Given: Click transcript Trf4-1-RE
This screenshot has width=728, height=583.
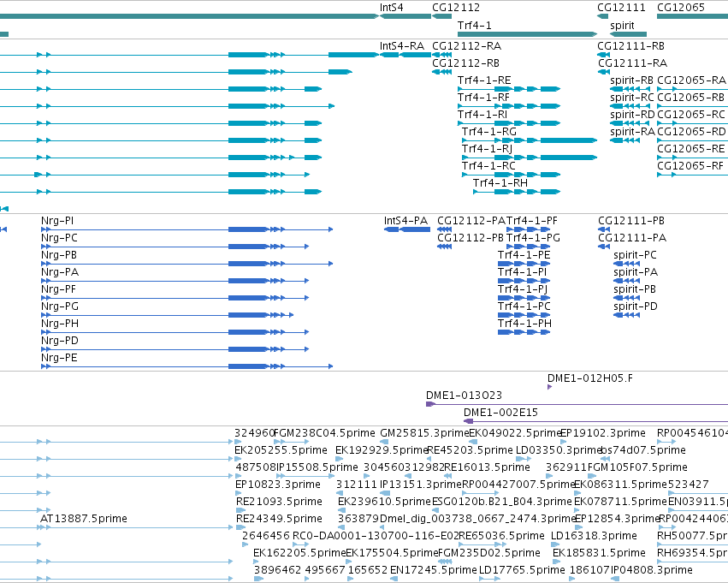Looking at the screenshot, I should pyautogui.click(x=484, y=80).
